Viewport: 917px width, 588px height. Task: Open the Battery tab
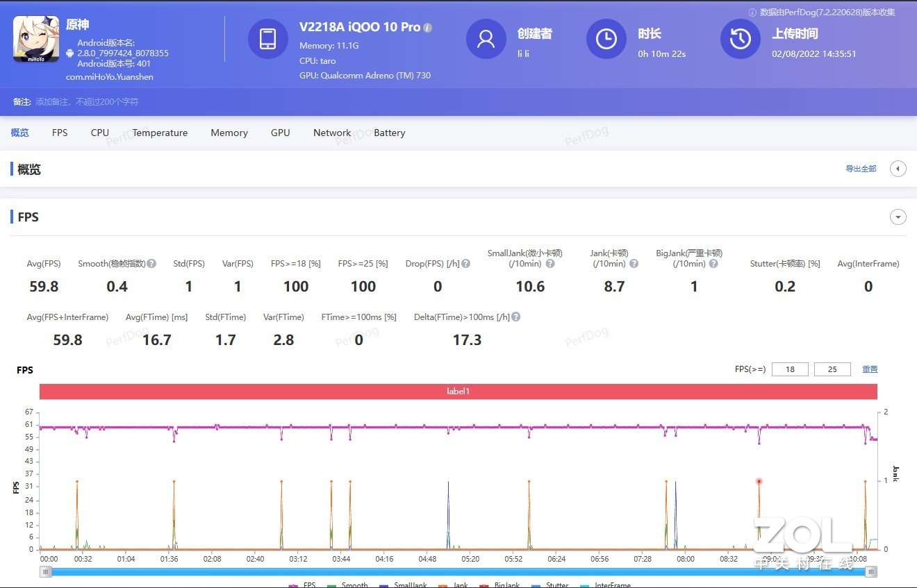click(x=389, y=133)
